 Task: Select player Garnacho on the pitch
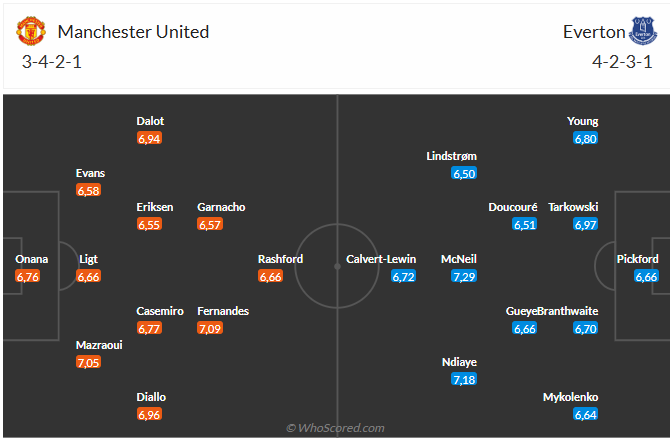coord(221,207)
